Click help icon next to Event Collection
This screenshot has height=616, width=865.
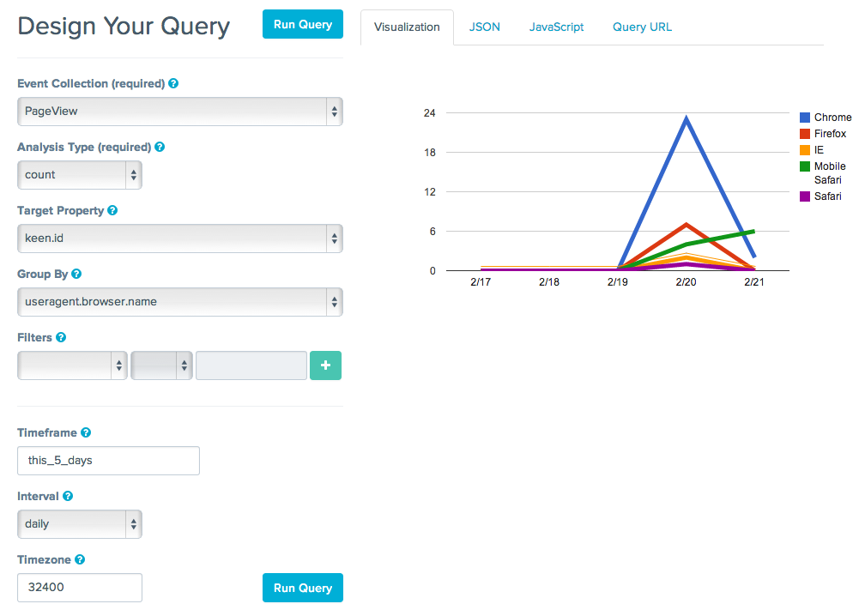[173, 84]
